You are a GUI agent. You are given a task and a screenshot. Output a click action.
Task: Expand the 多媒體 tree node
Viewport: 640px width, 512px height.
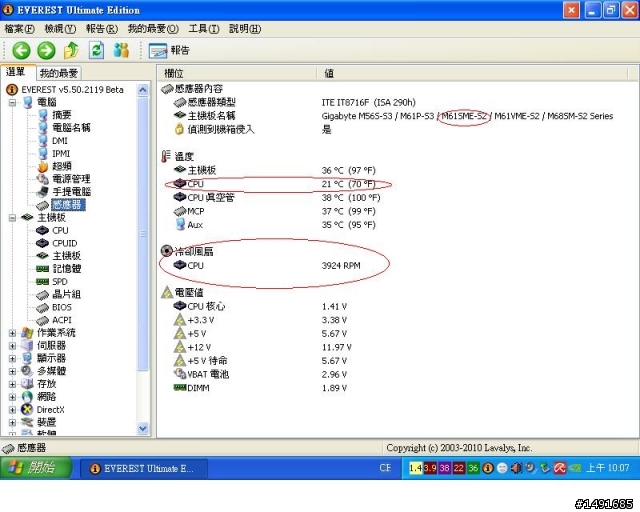click(12, 372)
